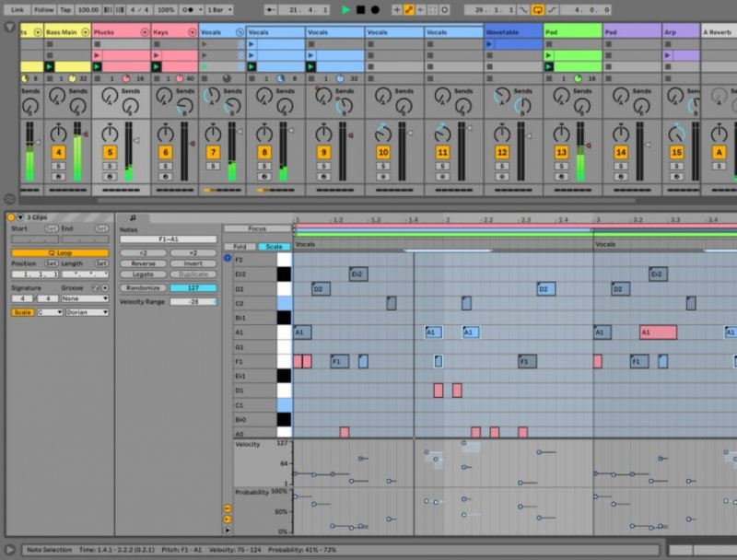The width and height of the screenshot is (737, 560).
Task: Click the Reverse notes button
Action: 143,263
